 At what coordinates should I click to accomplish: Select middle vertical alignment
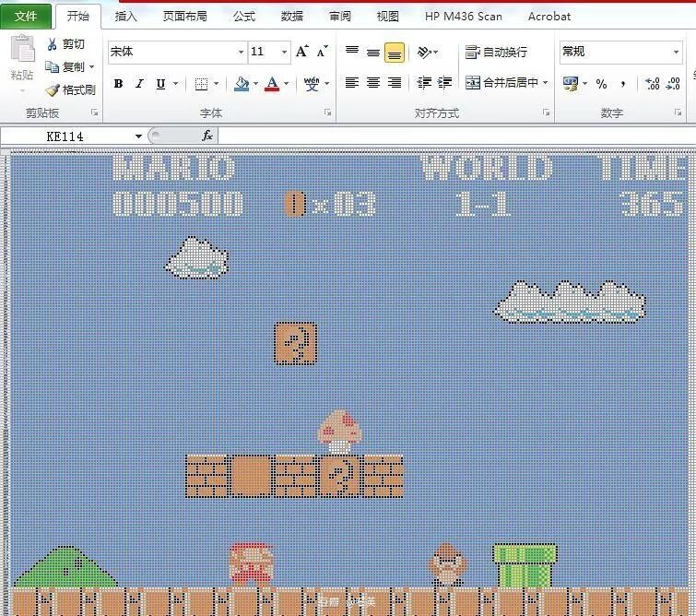[373, 52]
